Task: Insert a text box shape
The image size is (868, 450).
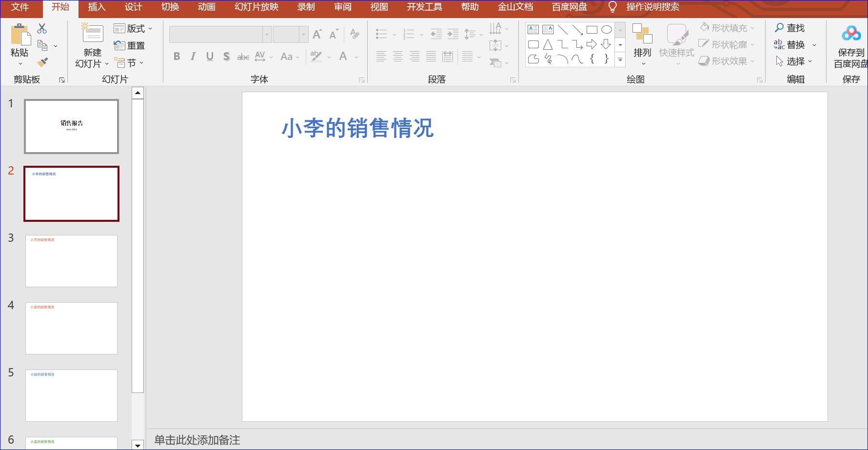Action: pyautogui.click(x=533, y=30)
